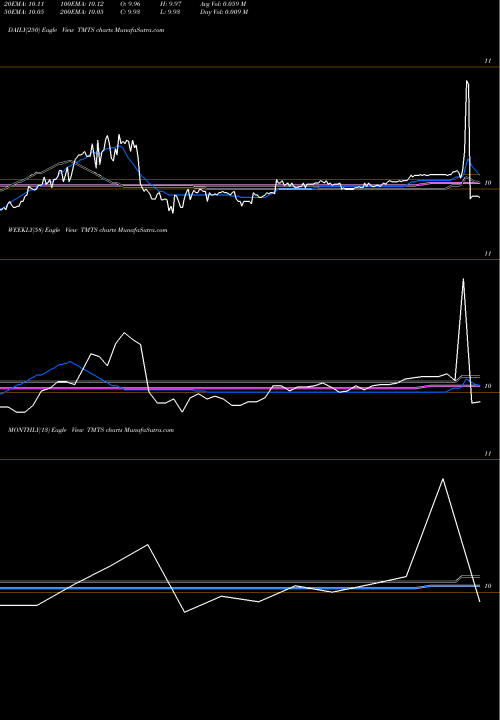Select the open price 'O:' value

(130, 4)
